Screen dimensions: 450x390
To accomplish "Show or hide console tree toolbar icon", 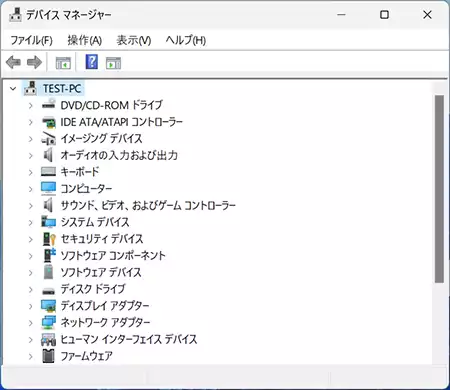I will pos(63,63).
